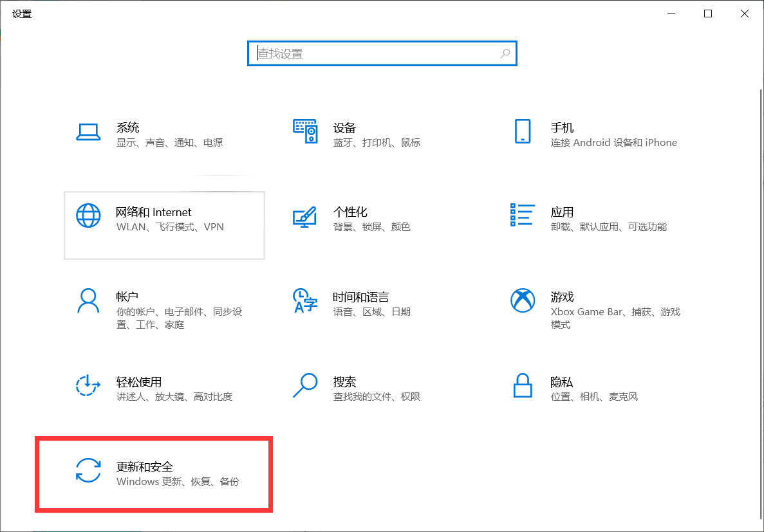Click the 查找设置 search field

pyautogui.click(x=367, y=53)
